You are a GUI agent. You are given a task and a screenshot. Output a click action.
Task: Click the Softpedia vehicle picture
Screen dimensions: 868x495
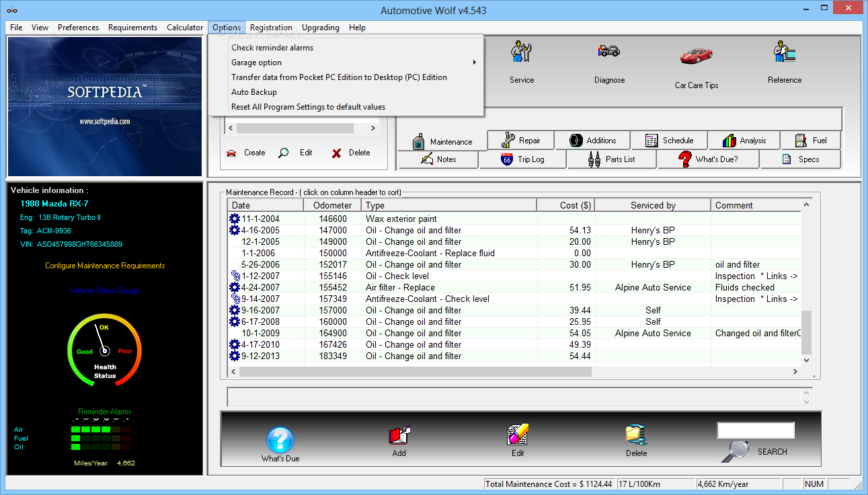click(x=104, y=107)
